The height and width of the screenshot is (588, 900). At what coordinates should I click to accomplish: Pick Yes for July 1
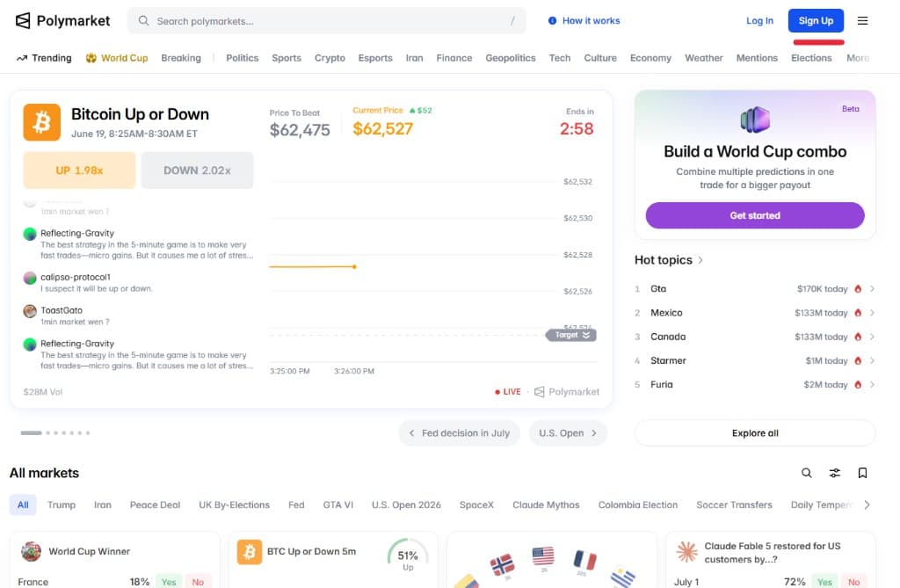click(x=824, y=581)
